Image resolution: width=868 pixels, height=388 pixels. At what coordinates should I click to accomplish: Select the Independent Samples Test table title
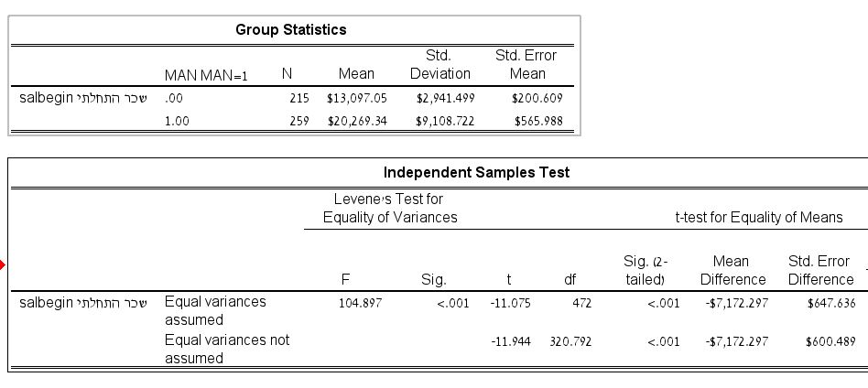click(476, 172)
